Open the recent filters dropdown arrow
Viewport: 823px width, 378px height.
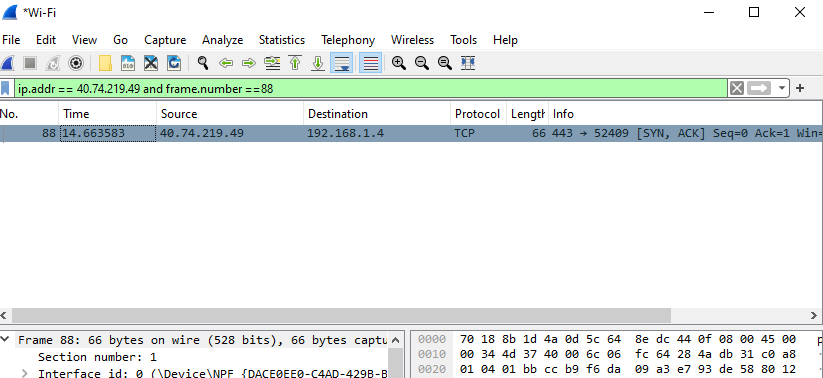(782, 88)
